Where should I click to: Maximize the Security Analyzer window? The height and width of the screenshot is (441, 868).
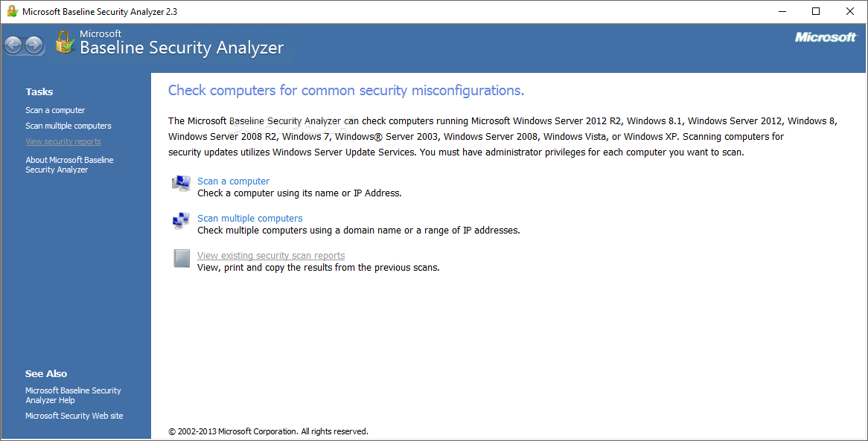[x=815, y=11]
